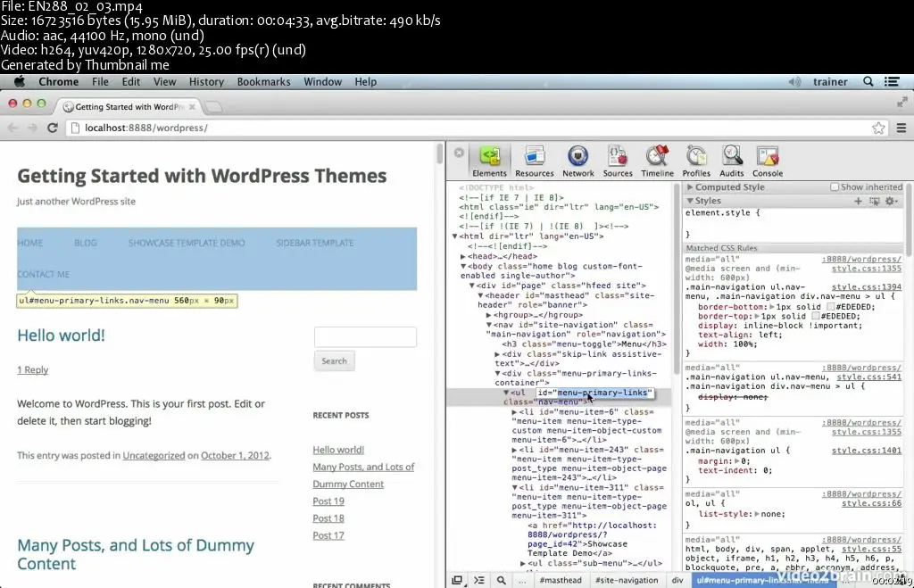
Task: Expand the li menu-item-6 node
Action: click(x=514, y=412)
